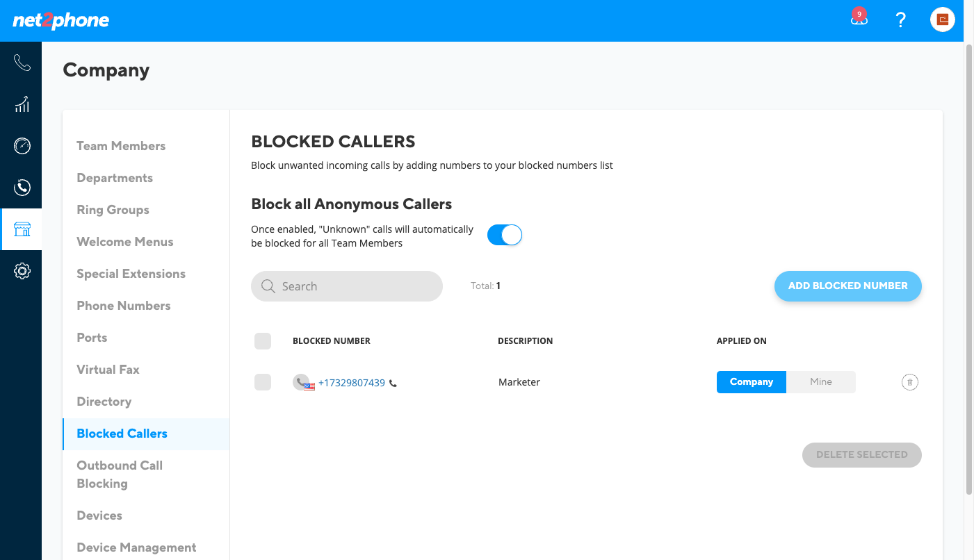974x560 pixels.
Task: Click the net2phone logo
Action: click(x=61, y=20)
